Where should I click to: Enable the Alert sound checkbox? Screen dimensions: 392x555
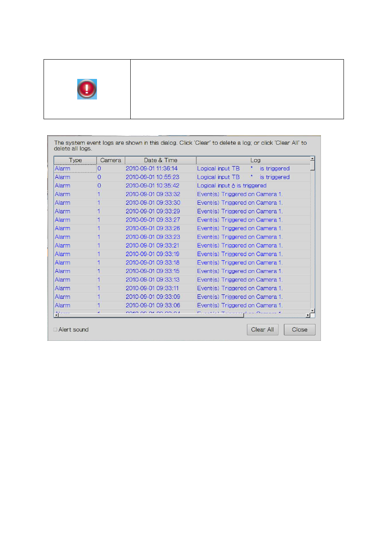pyautogui.click(x=55, y=330)
